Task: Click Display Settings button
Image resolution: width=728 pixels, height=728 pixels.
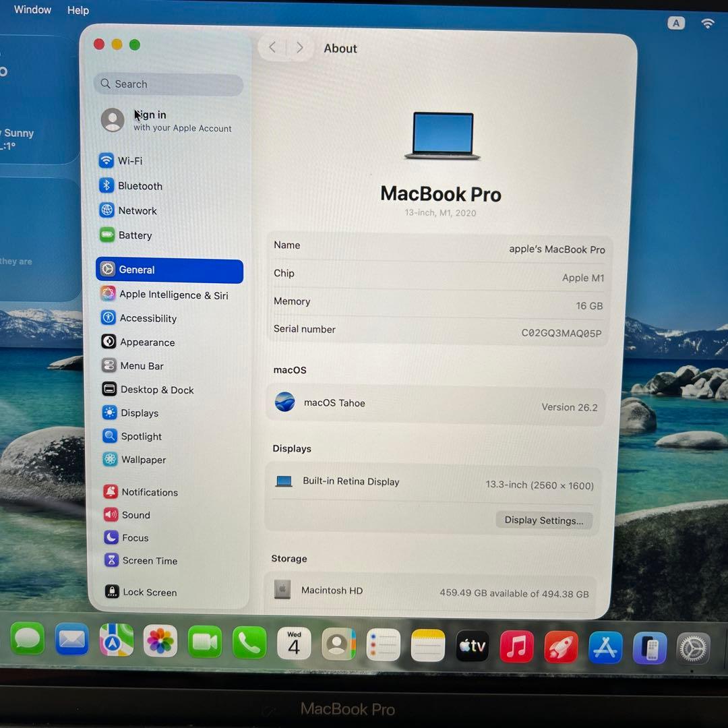Action: click(x=543, y=520)
